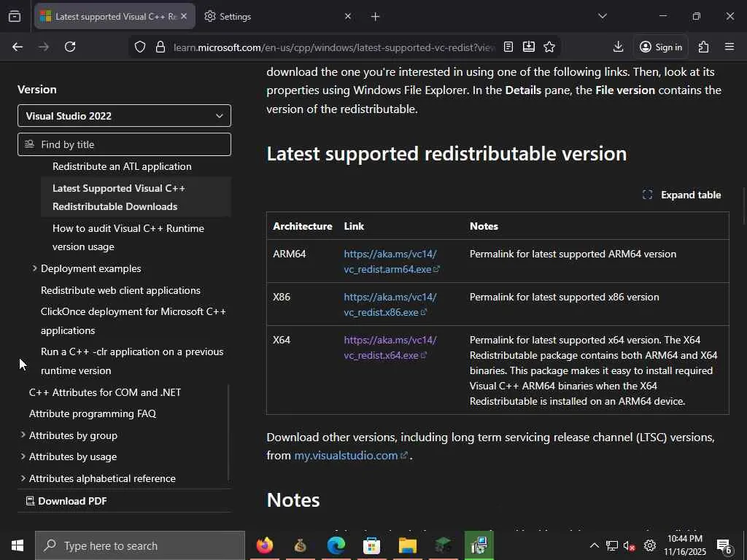Open network status tray icon

(612, 545)
